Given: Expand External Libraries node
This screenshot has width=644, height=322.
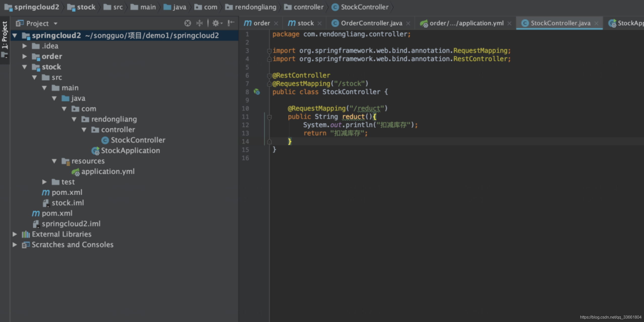Looking at the screenshot, I should 15,234.
